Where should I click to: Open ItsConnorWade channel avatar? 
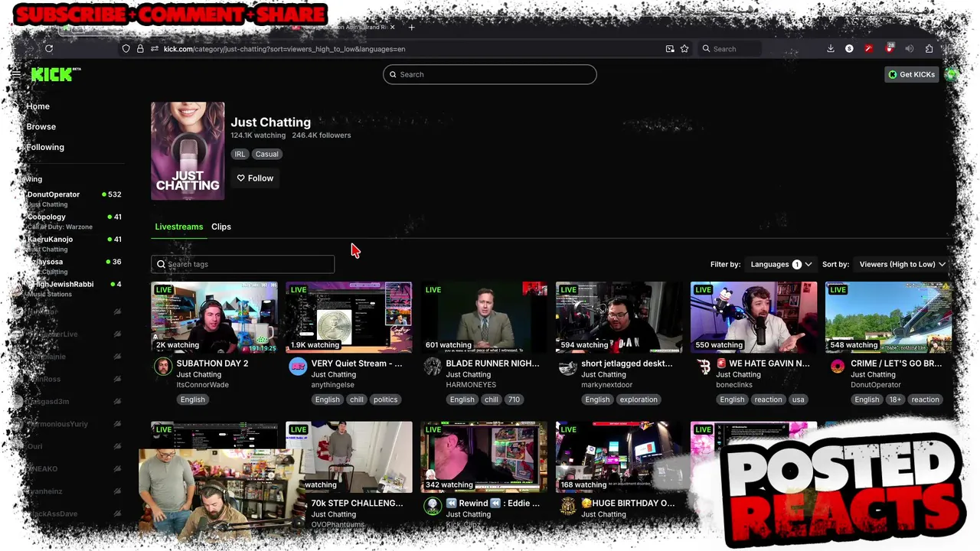163,367
